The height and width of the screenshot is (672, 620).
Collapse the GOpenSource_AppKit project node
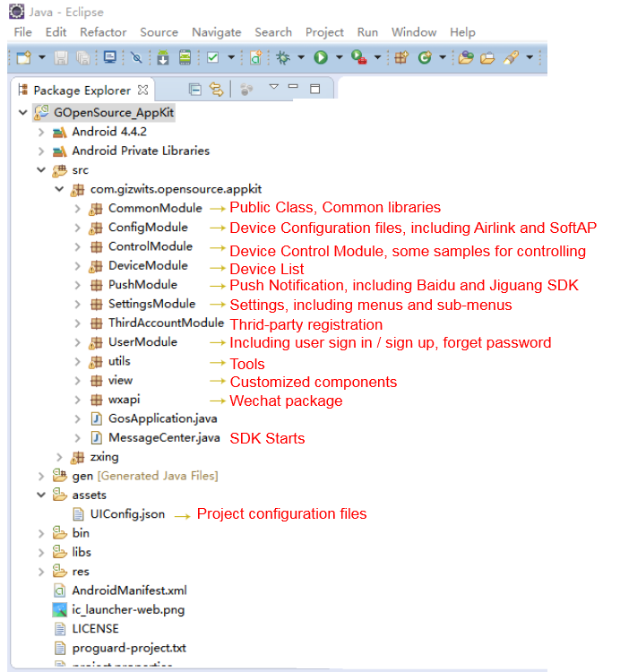[23, 113]
